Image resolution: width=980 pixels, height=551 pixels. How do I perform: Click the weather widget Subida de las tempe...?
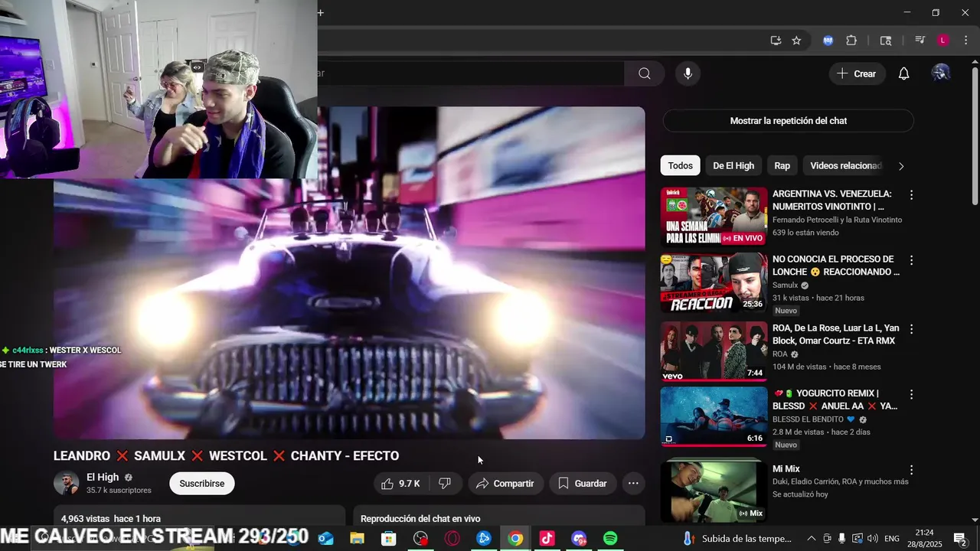(738, 539)
